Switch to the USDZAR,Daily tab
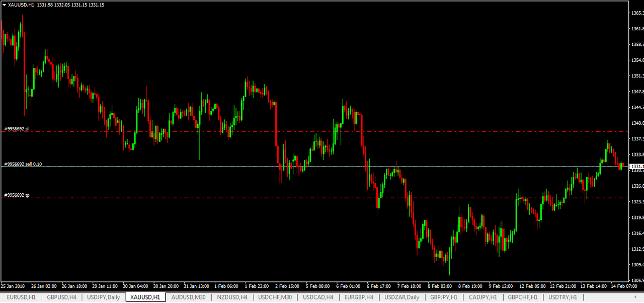644x303 pixels. click(x=401, y=297)
